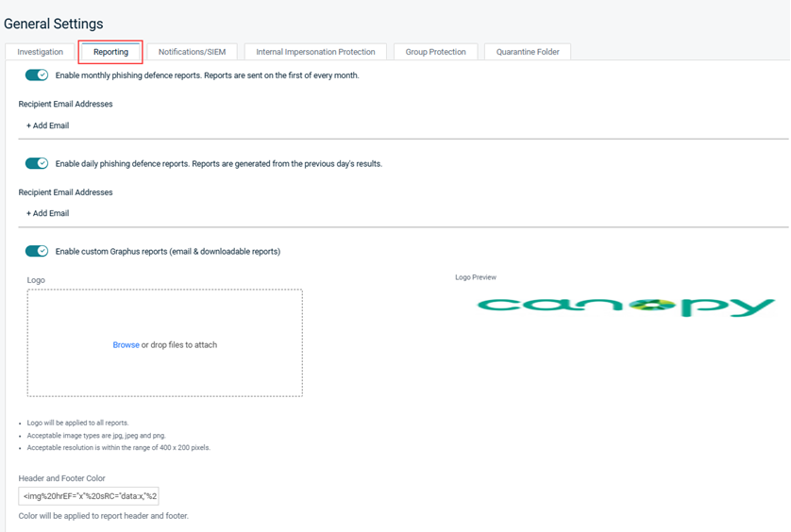Image resolution: width=791 pixels, height=532 pixels.
Task: Disable custom Graphus reports switch
Action: 37,251
